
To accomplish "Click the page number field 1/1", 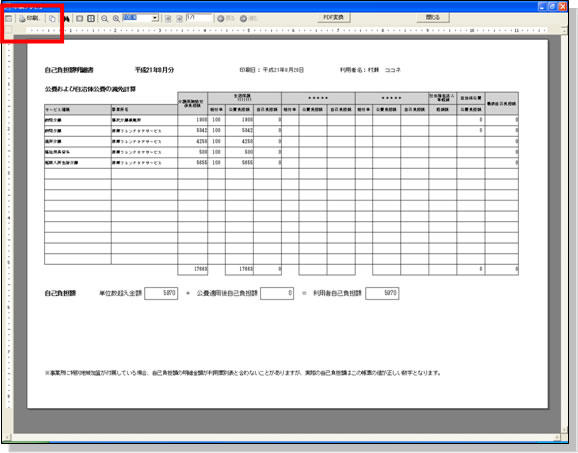I will pyautogui.click(x=199, y=18).
